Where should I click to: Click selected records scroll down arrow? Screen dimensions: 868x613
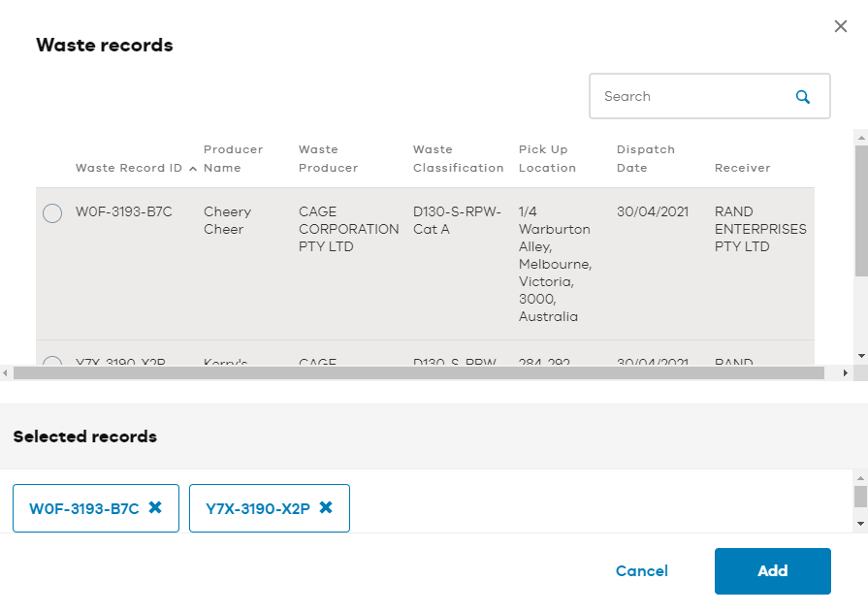pos(860,524)
